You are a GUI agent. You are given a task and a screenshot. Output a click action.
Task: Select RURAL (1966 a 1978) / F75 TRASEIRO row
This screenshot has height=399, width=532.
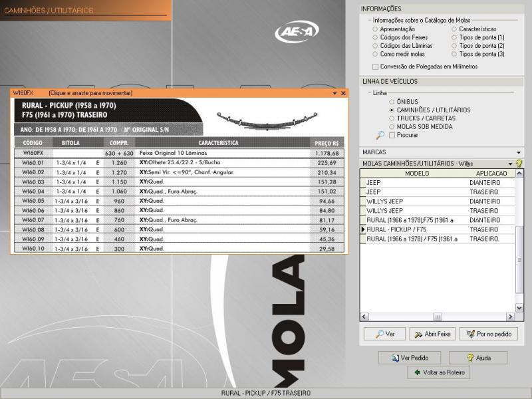(438, 239)
